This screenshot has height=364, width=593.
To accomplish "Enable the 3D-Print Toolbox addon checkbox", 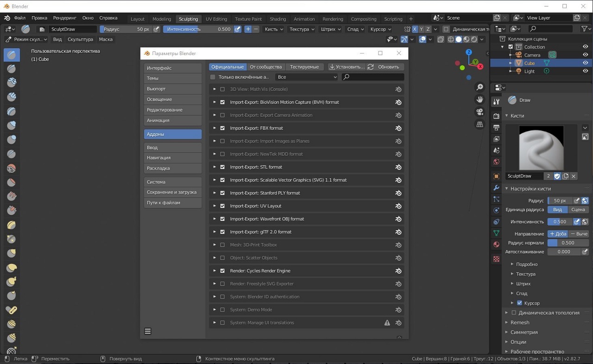I will pos(222,245).
